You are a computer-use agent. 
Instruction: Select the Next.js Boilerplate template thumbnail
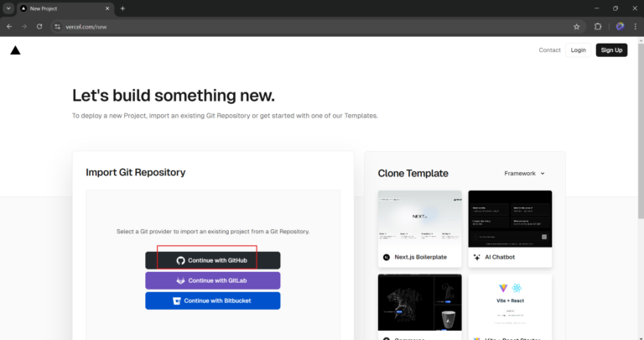pos(420,219)
